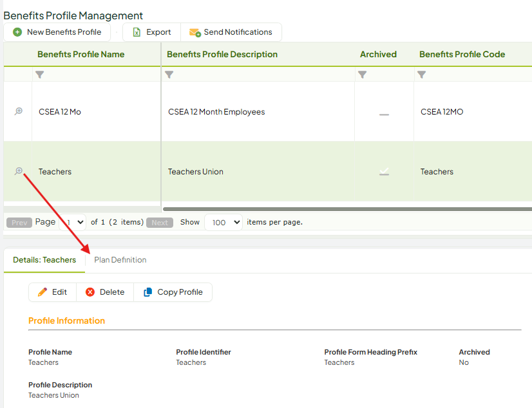The height and width of the screenshot is (408, 532).
Task: Open filter for Benefits Profile Code column
Action: click(x=421, y=75)
